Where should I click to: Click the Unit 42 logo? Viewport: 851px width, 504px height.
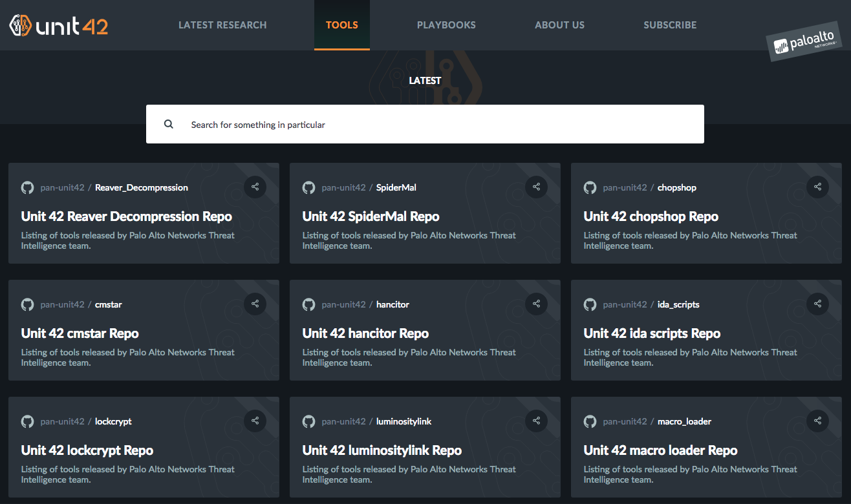pos(58,25)
